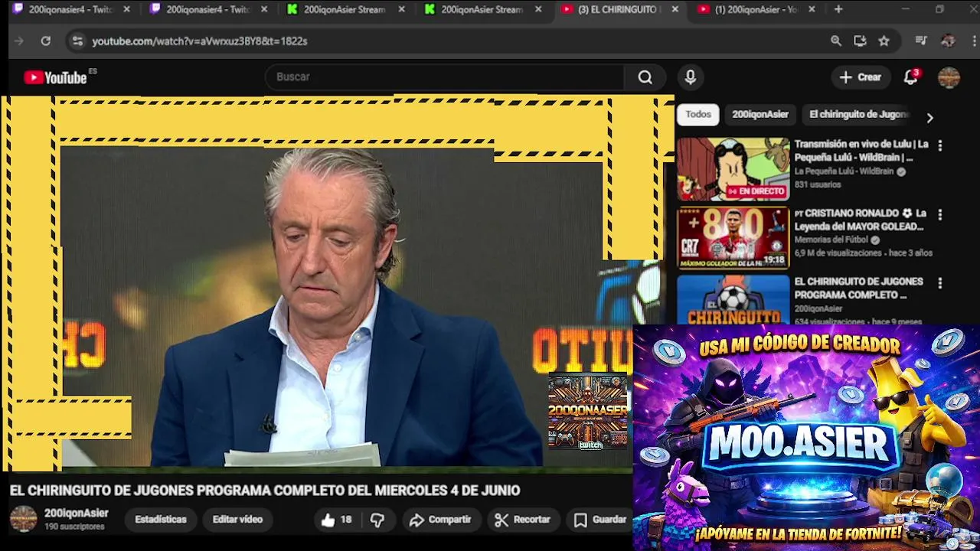
Task: Open options menu for Cristiano Ronaldo video
Action: tap(939, 214)
